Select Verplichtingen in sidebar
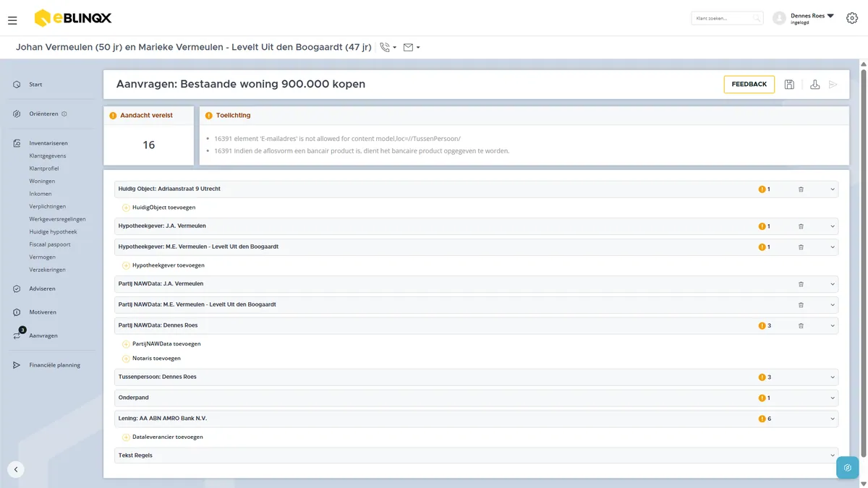Screen dimensions: 868x488 click(x=48, y=207)
